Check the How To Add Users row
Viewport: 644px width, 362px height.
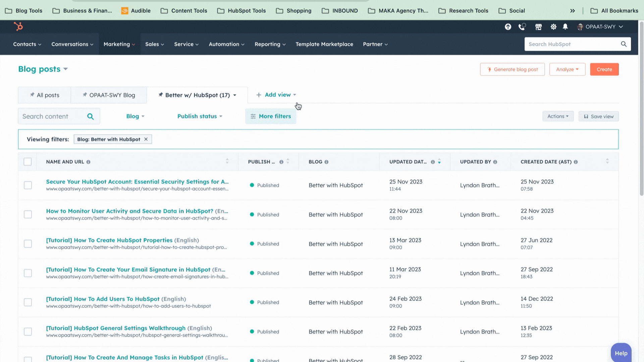(28, 302)
